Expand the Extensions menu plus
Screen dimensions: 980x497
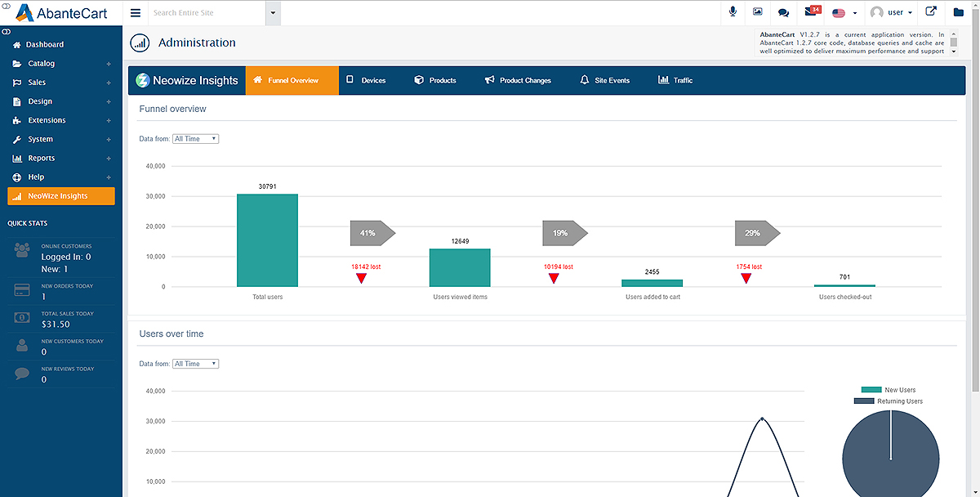[x=109, y=120]
